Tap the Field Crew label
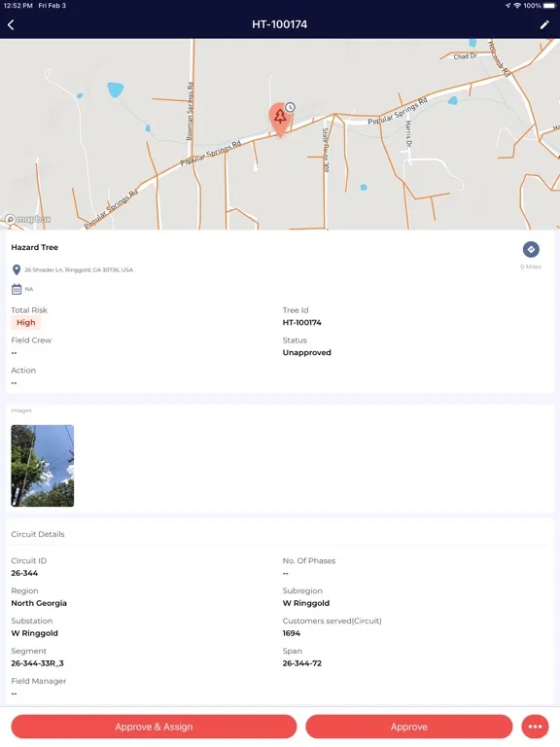Viewport: 560px width, 747px height. pos(31,340)
